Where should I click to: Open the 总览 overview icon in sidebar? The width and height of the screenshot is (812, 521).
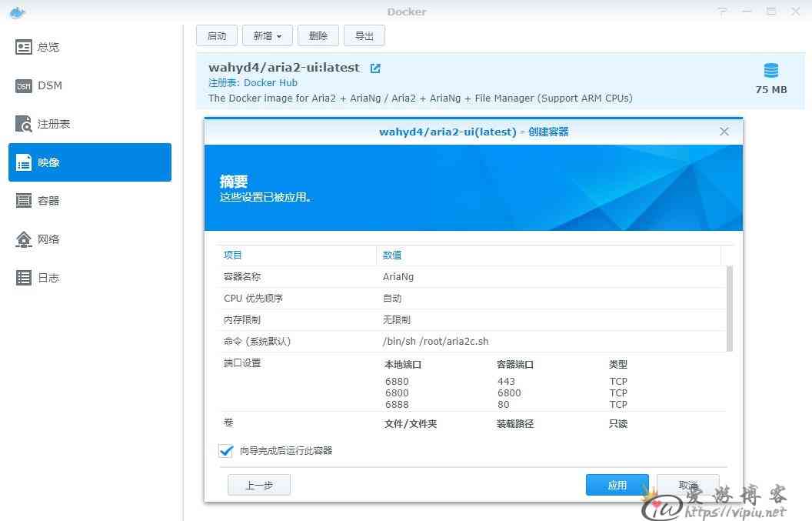coord(23,47)
